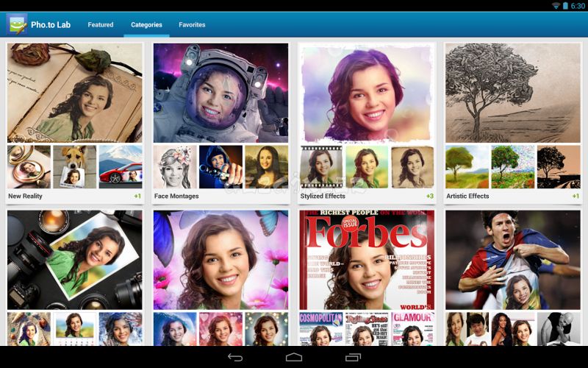This screenshot has width=588, height=368.
Task: Open the purple watercolor portrait effect
Action: (367, 93)
